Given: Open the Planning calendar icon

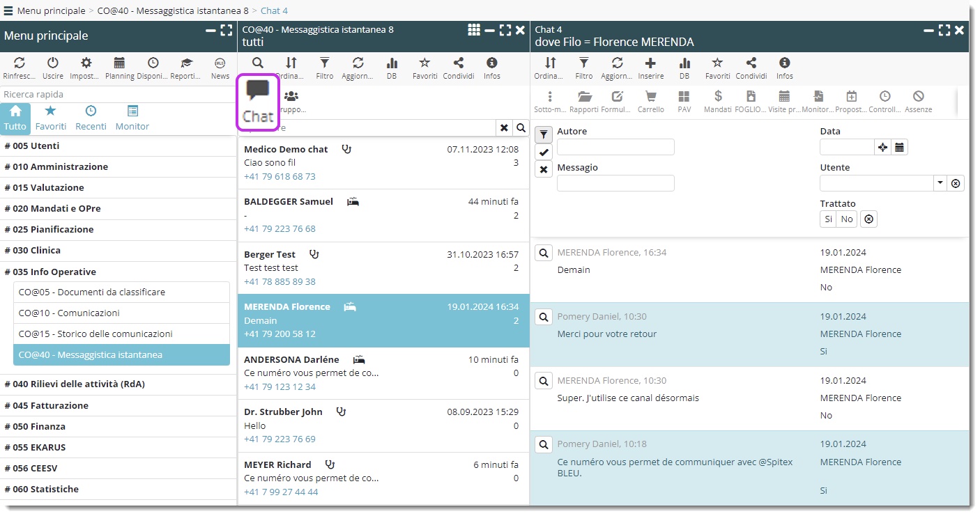Looking at the screenshot, I should pyautogui.click(x=119, y=68).
